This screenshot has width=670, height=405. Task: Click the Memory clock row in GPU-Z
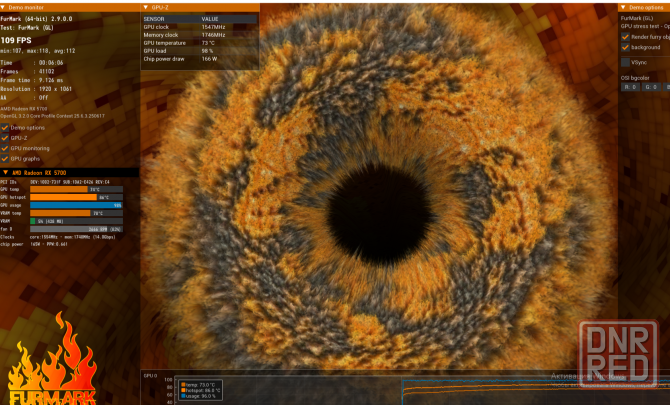[200, 35]
